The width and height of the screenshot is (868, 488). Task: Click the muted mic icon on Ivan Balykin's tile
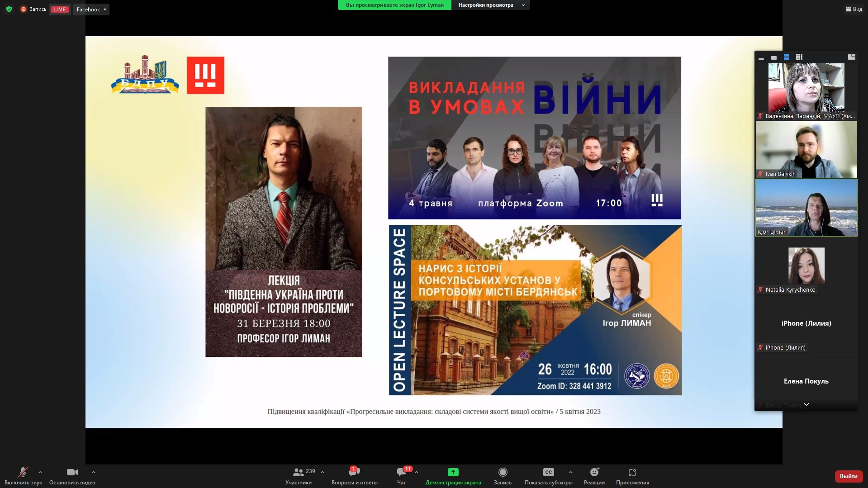pos(760,174)
